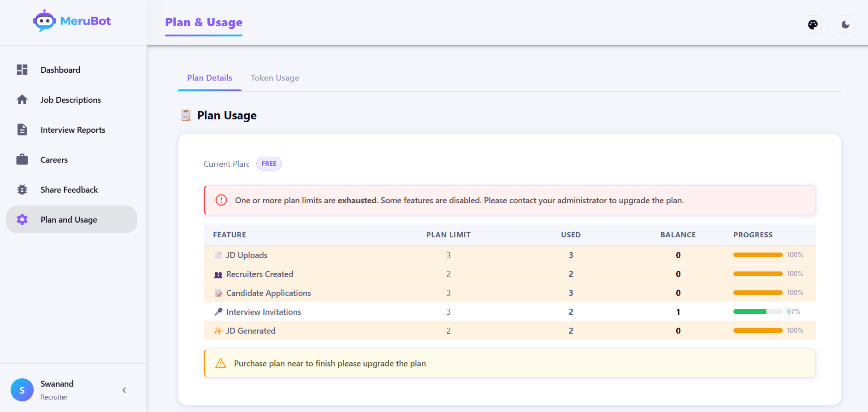Click JD Generated 100% progress value
This screenshot has height=412, width=868.
[x=795, y=330]
